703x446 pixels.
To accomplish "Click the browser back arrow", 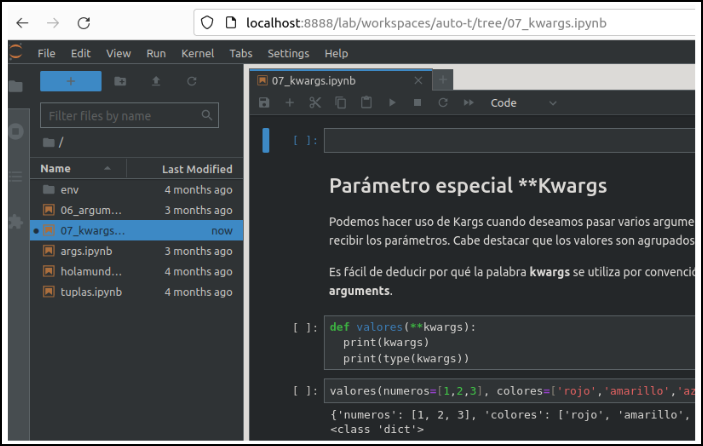I will [22, 23].
